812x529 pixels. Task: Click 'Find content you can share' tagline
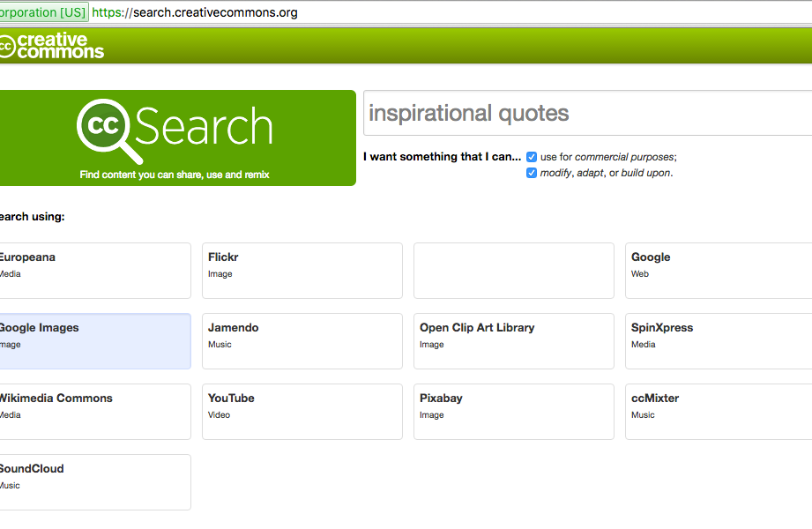pyautogui.click(x=175, y=175)
